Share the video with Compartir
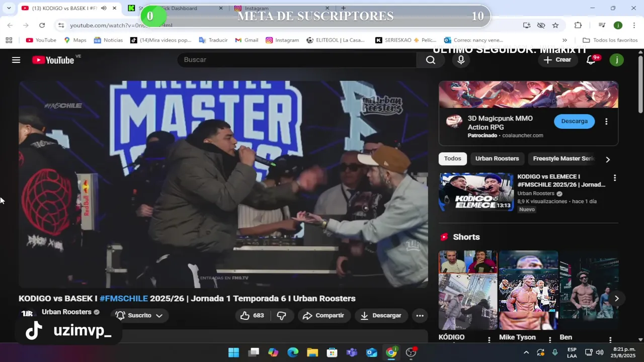The width and height of the screenshot is (644, 362). click(x=324, y=315)
